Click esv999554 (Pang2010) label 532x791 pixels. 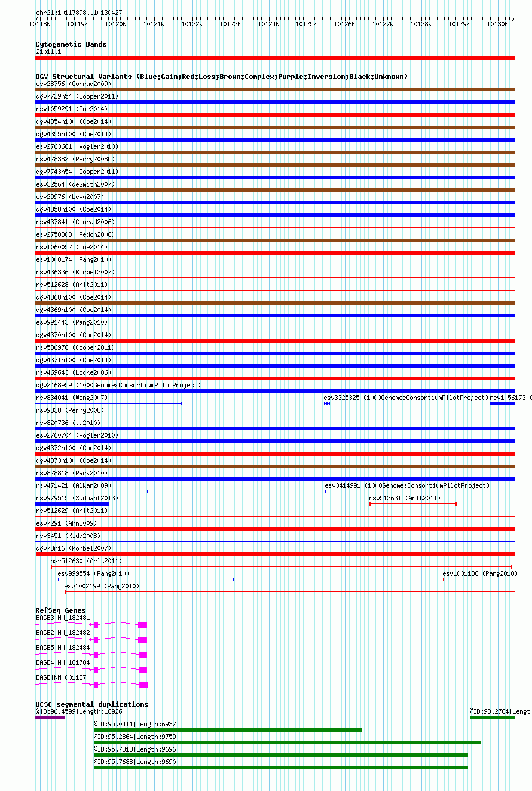pos(93,573)
